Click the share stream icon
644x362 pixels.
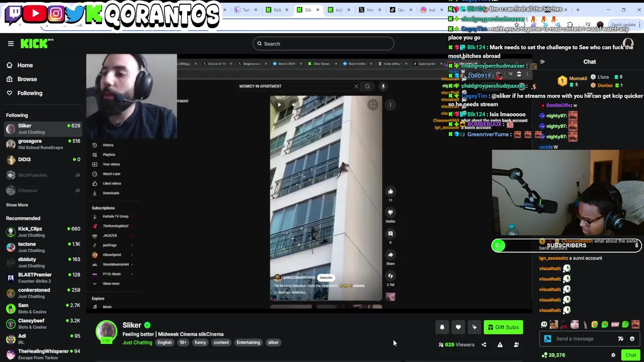click(484, 345)
